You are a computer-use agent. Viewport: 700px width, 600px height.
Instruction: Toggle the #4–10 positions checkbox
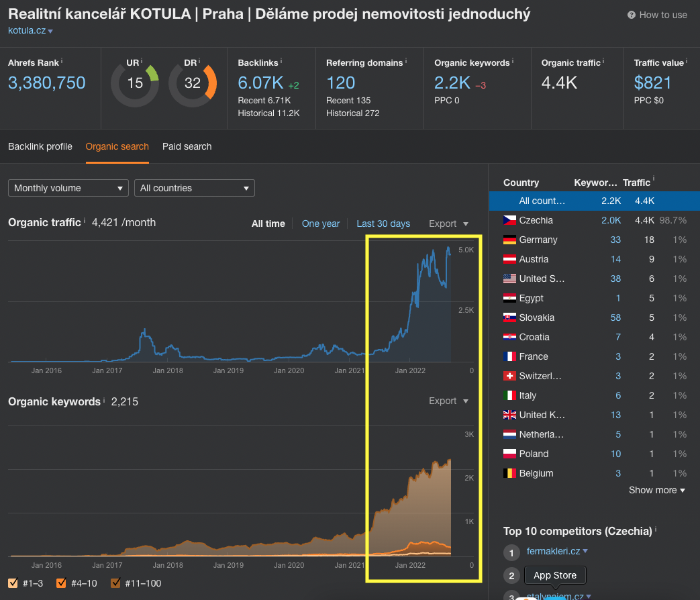tap(61, 583)
